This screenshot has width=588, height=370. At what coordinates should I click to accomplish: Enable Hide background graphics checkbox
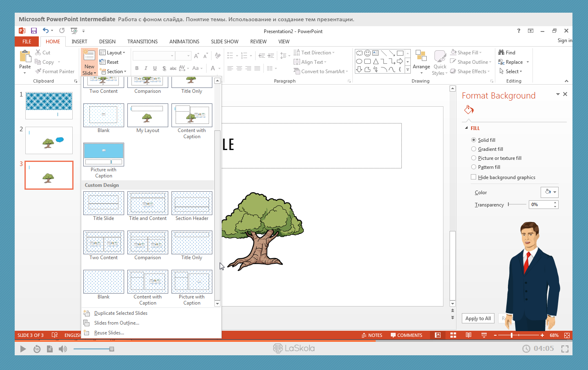click(x=474, y=177)
